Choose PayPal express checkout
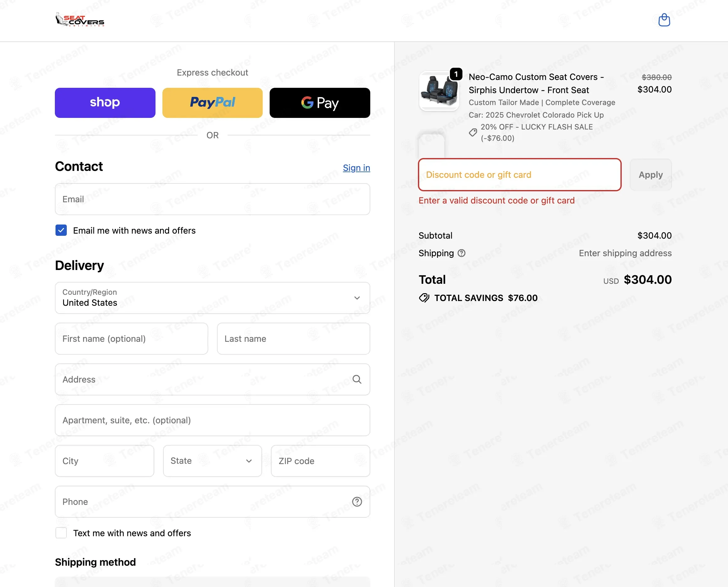Image resolution: width=728 pixels, height=587 pixels. [x=212, y=103]
